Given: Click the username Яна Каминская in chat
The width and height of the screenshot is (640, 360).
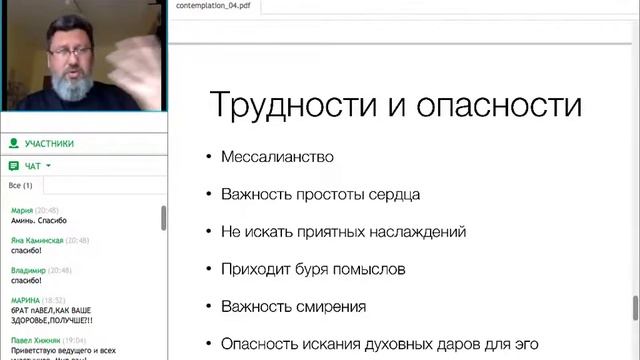Looking at the screenshot, I should [x=37, y=240].
